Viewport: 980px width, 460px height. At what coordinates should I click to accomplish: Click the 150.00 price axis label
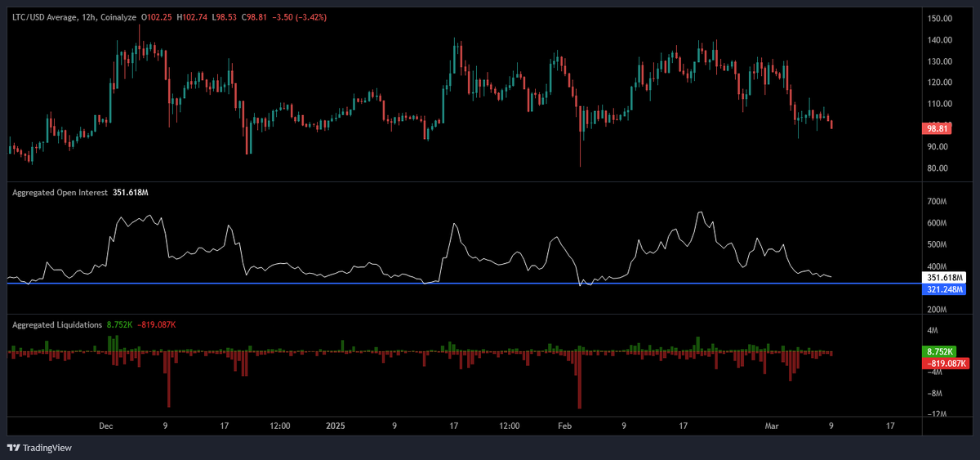tap(939, 19)
